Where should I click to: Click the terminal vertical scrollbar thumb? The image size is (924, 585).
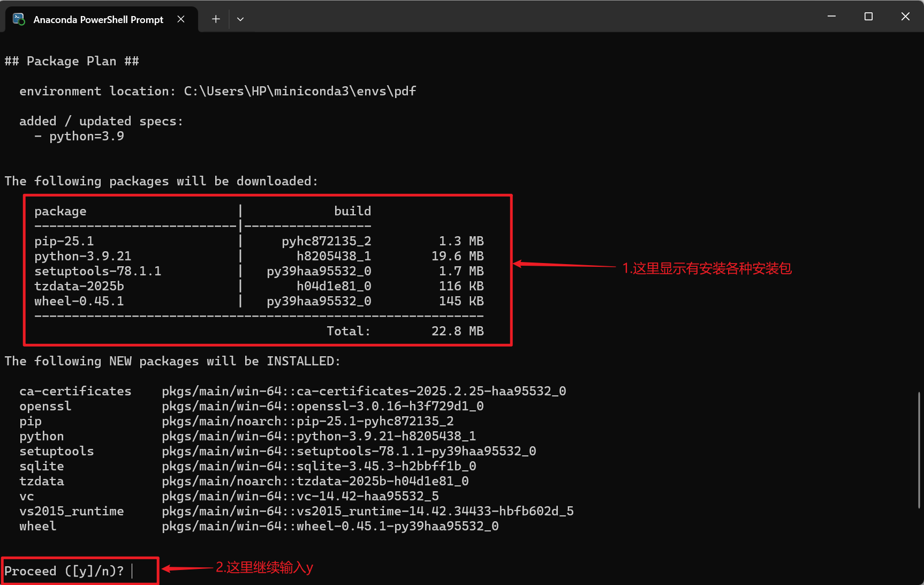[x=919, y=450]
